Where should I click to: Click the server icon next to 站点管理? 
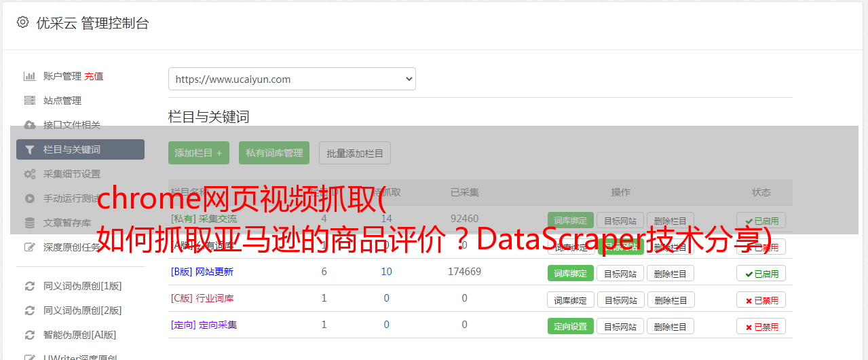pyautogui.click(x=29, y=101)
